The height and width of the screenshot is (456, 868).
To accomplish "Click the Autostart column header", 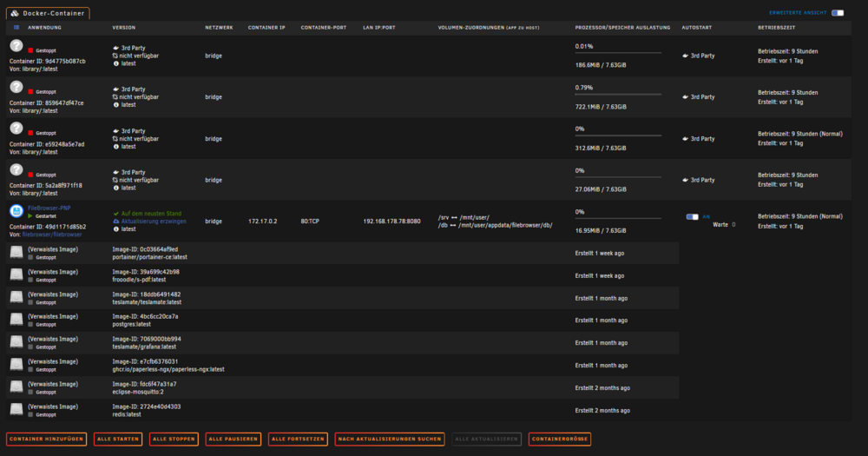I will [697, 27].
